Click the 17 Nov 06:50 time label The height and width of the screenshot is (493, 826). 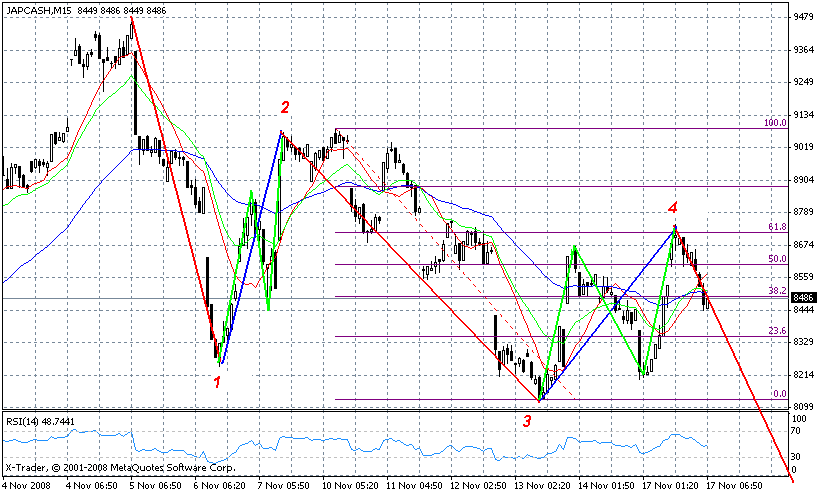pyautogui.click(x=735, y=485)
